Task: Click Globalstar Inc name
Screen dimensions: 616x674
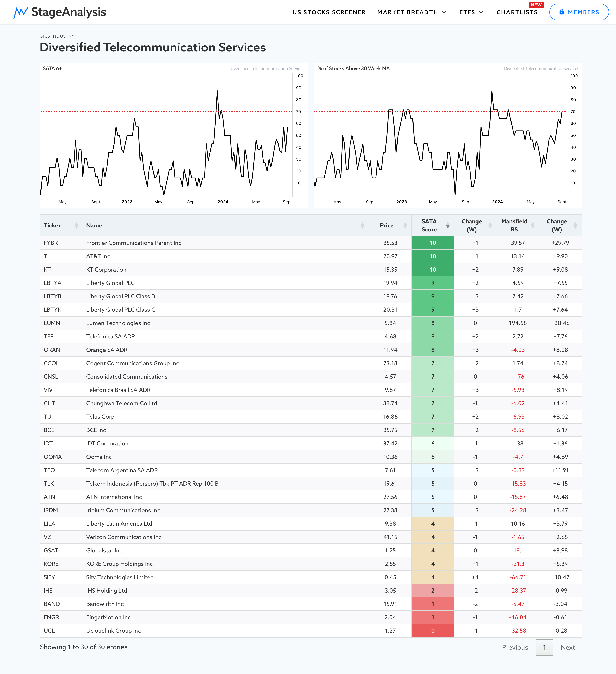Action: 104,550
